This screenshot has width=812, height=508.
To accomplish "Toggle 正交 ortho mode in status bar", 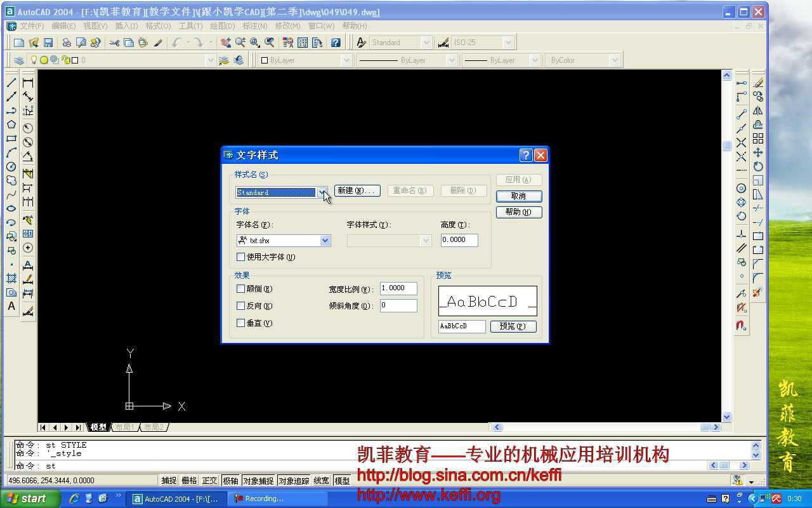I will [209, 481].
